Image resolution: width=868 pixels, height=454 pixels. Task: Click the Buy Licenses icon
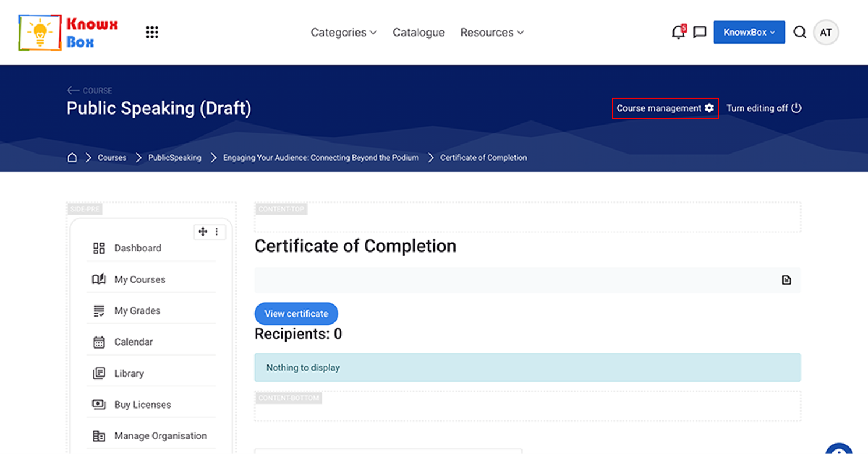pos(99,405)
